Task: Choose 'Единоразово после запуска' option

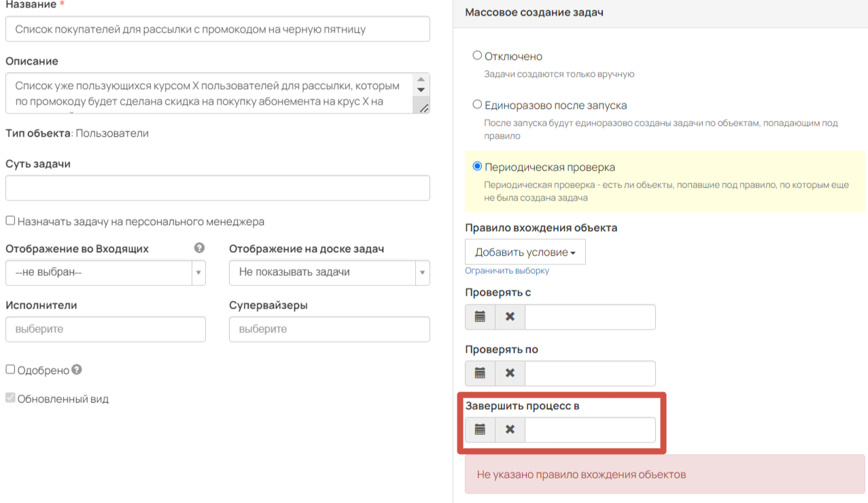Action: pyautogui.click(x=477, y=105)
